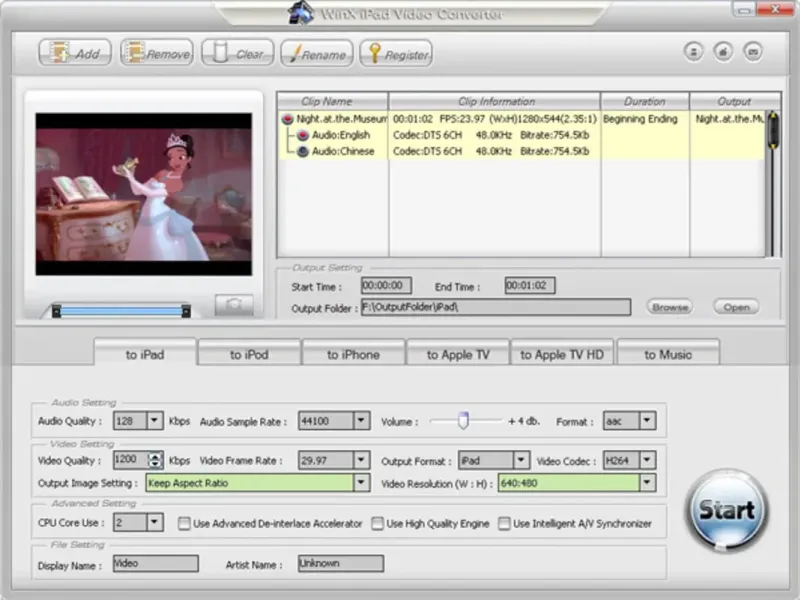
Task: Switch to the to iPhone tab
Action: point(353,352)
